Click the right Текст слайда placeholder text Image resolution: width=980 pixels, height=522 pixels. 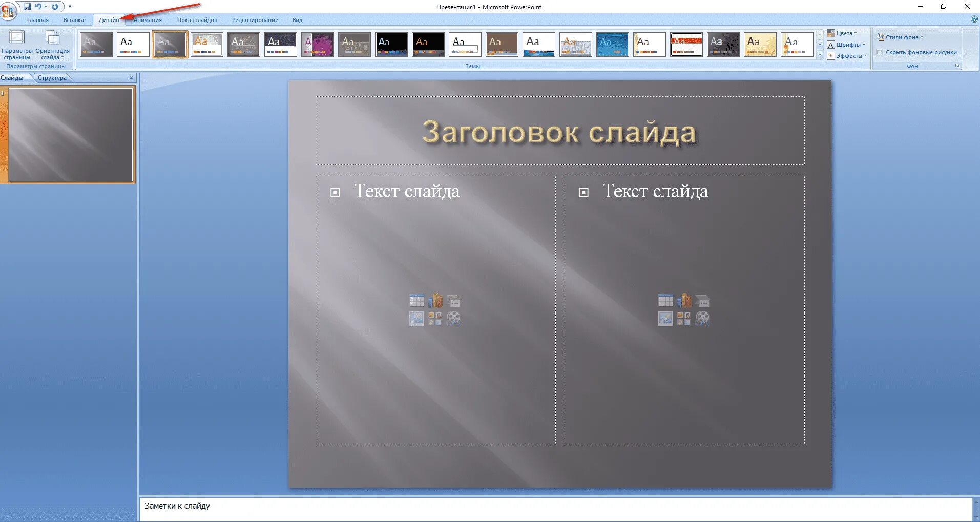pos(655,191)
